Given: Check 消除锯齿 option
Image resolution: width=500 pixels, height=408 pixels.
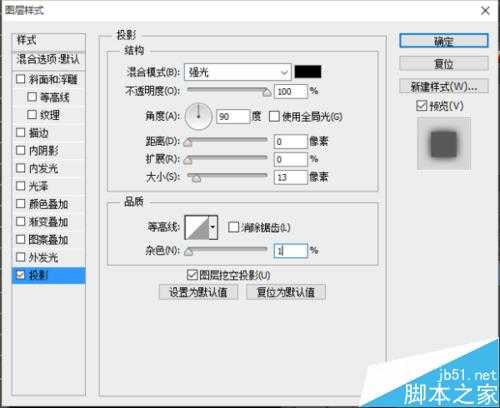Looking at the screenshot, I should point(233,227).
